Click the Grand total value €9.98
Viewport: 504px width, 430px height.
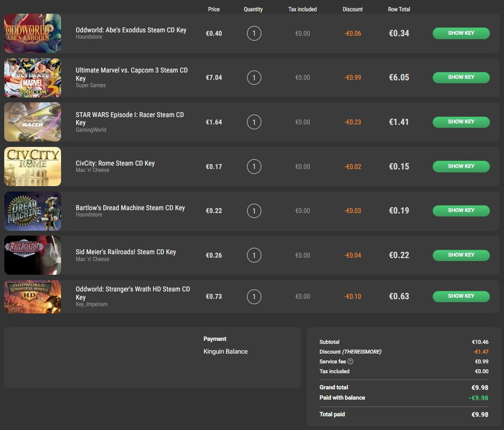[x=480, y=388]
